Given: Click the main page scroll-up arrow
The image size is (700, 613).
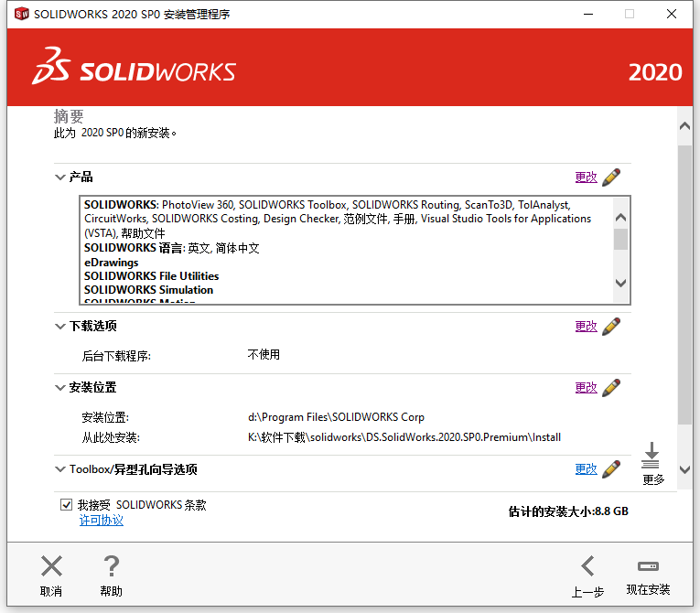Looking at the screenshot, I should coord(684,126).
